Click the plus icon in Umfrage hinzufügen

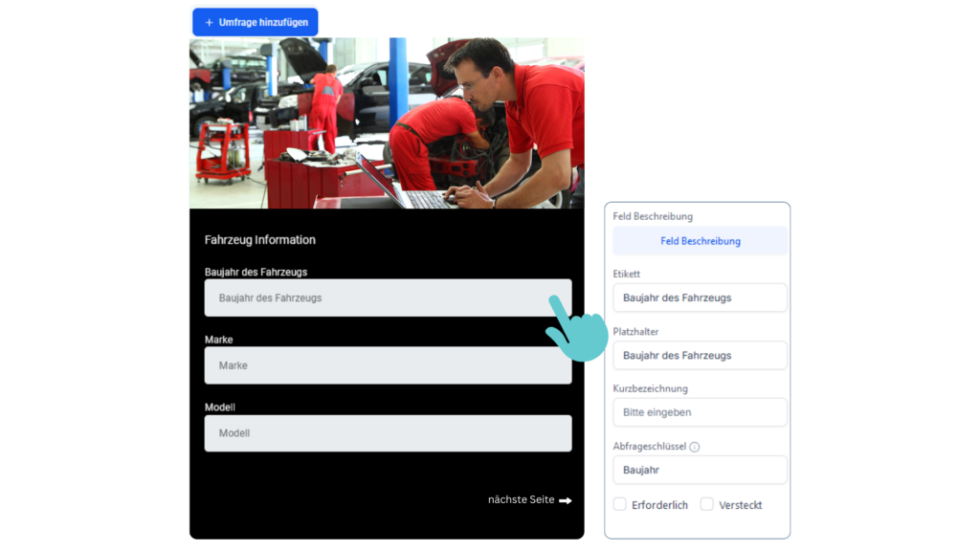pyautogui.click(x=209, y=22)
